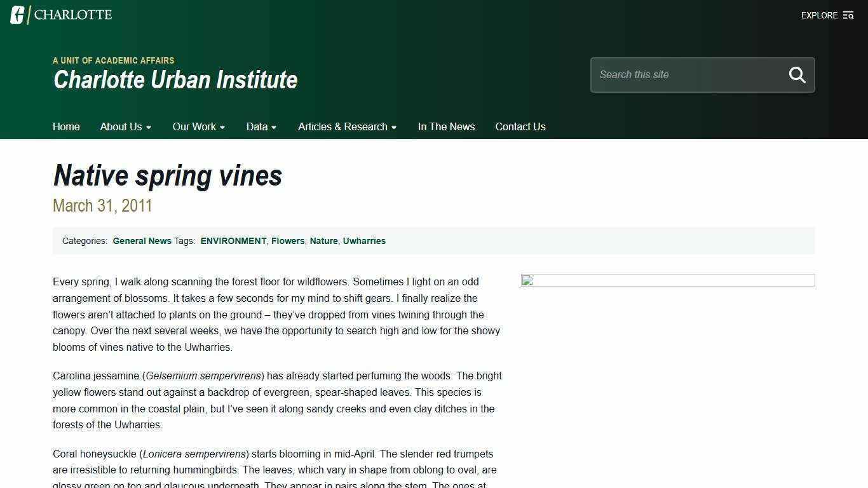868x488 pixels.
Task: Open In The News page
Action: tap(446, 126)
